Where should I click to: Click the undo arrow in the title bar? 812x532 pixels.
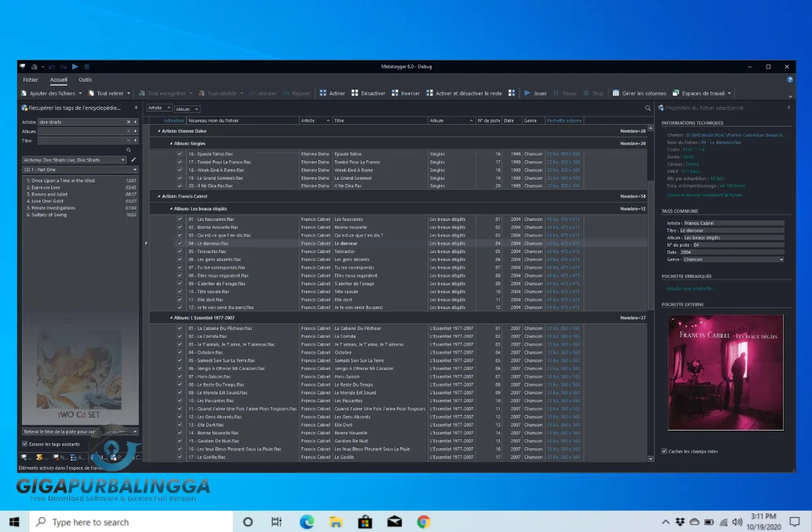[52, 67]
